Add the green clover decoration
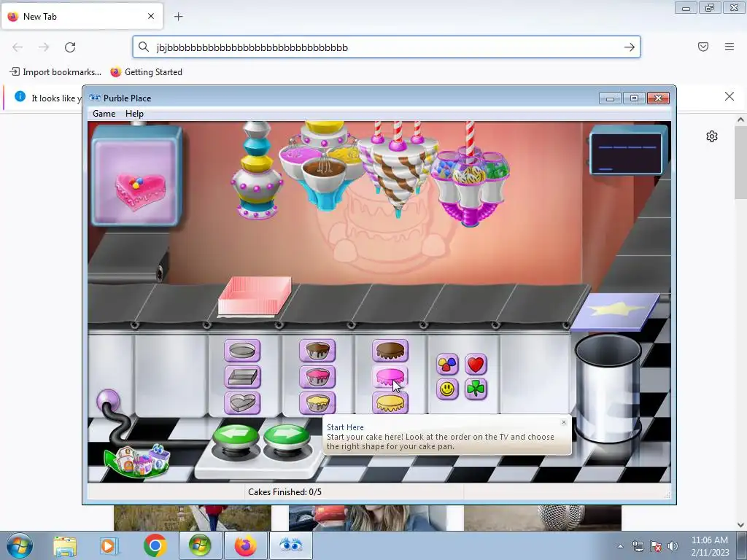 (476, 389)
